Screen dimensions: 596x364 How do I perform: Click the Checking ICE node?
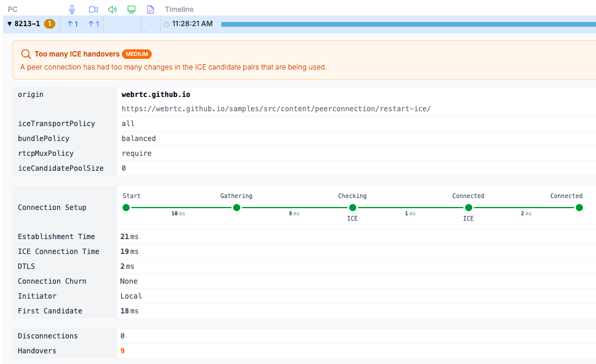[x=353, y=208]
